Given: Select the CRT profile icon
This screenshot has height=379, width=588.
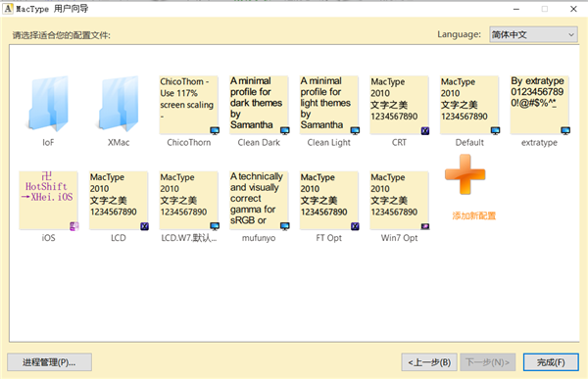Looking at the screenshot, I should point(399,105).
